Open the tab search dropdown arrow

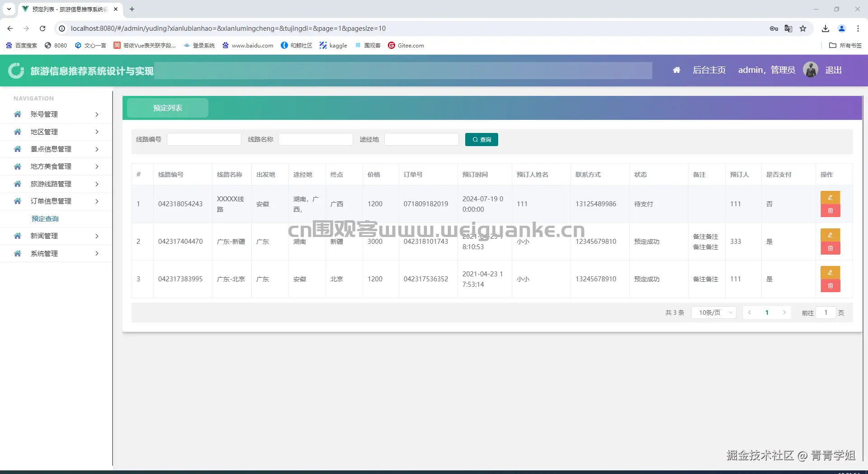point(9,9)
